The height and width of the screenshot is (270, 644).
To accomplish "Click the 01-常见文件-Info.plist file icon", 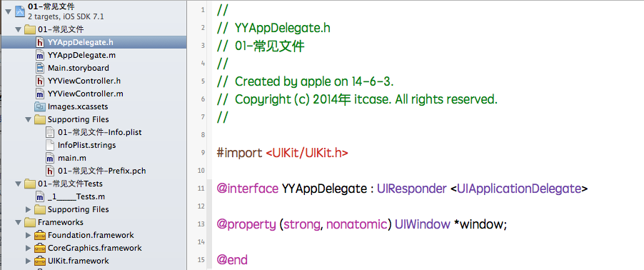I will (50, 132).
